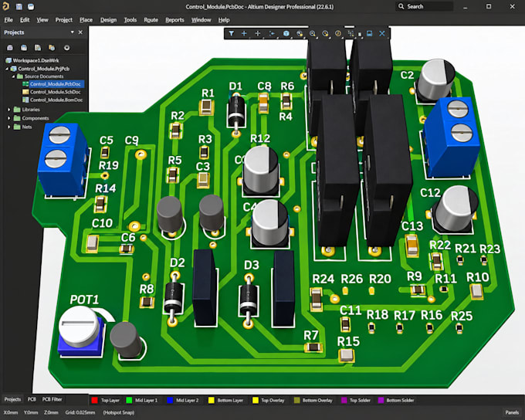Screen dimensions: 525x420
Task: Select the Bottom Overlay layer tab
Action: point(313,400)
